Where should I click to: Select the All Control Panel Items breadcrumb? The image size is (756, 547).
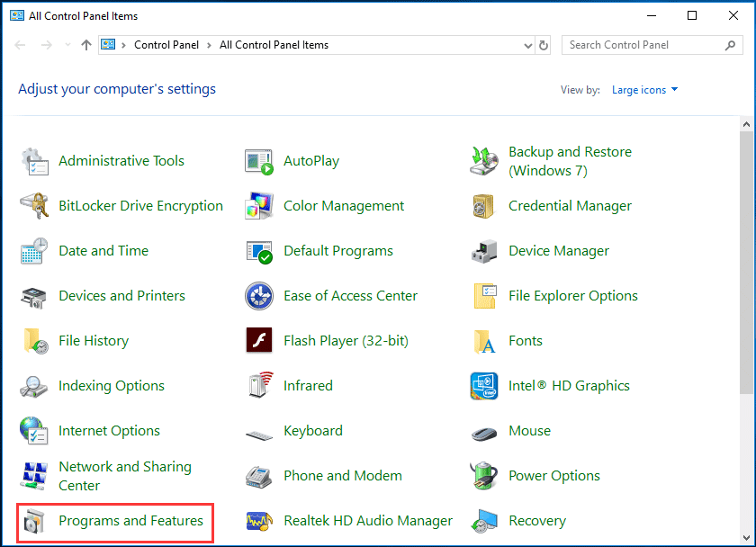[x=274, y=45]
